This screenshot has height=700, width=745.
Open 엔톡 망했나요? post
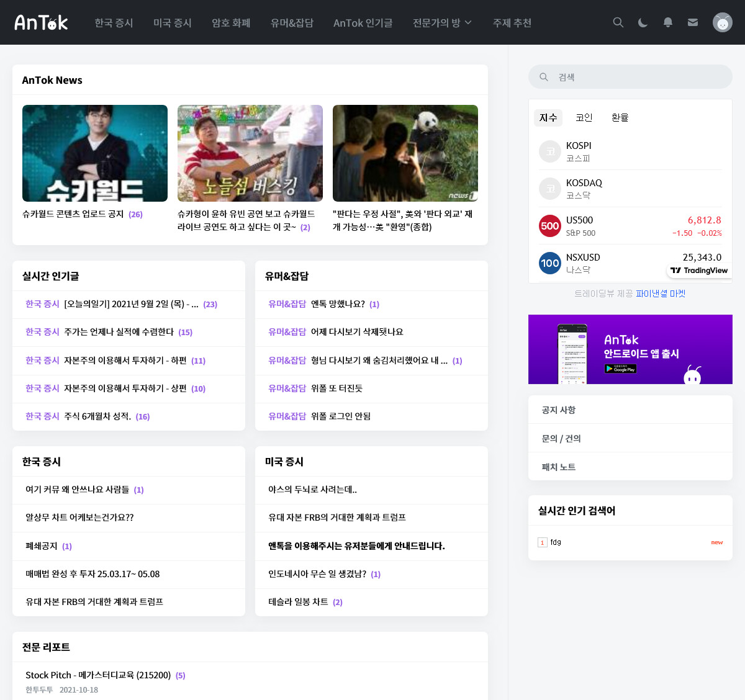pyautogui.click(x=338, y=304)
